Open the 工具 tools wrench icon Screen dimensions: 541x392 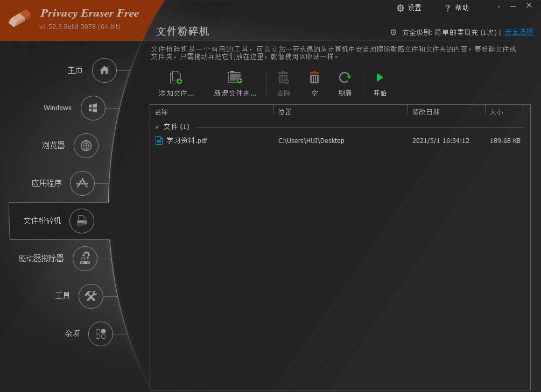(91, 296)
